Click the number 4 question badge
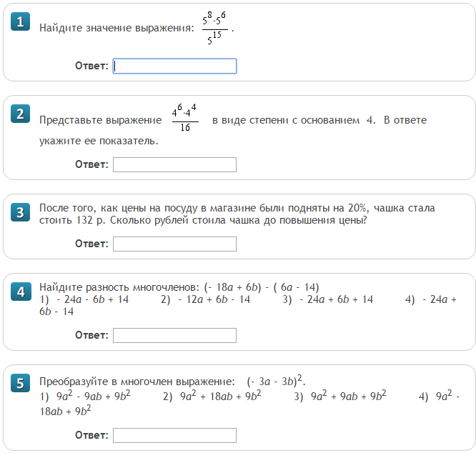Viewport: 476px width, 453px height. click(21, 292)
